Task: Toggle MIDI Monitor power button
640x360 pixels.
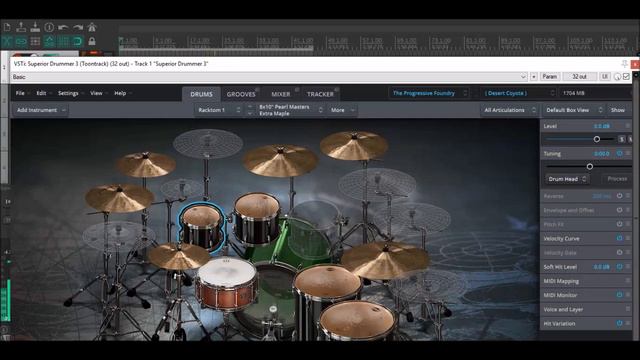Action: [x=619, y=295]
